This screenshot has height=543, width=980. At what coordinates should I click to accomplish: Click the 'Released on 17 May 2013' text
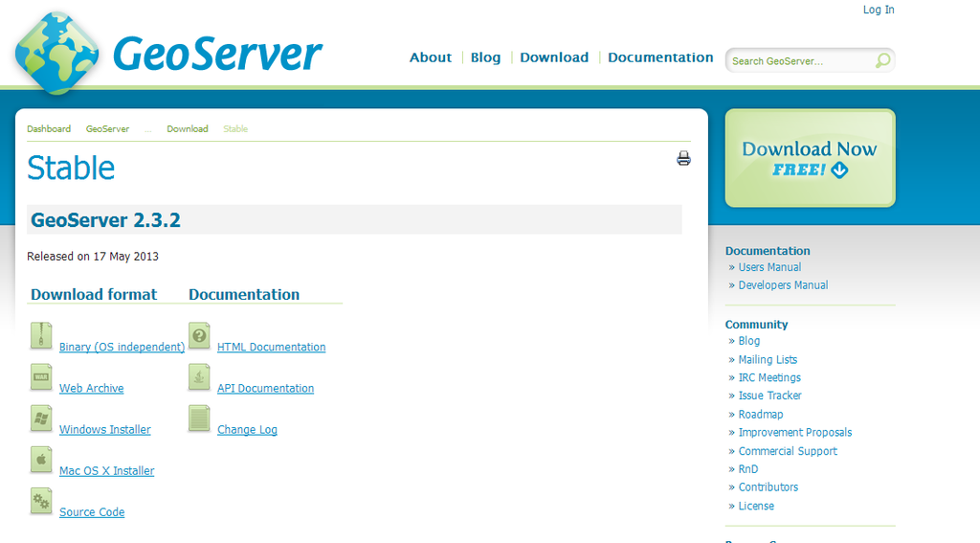(x=93, y=257)
